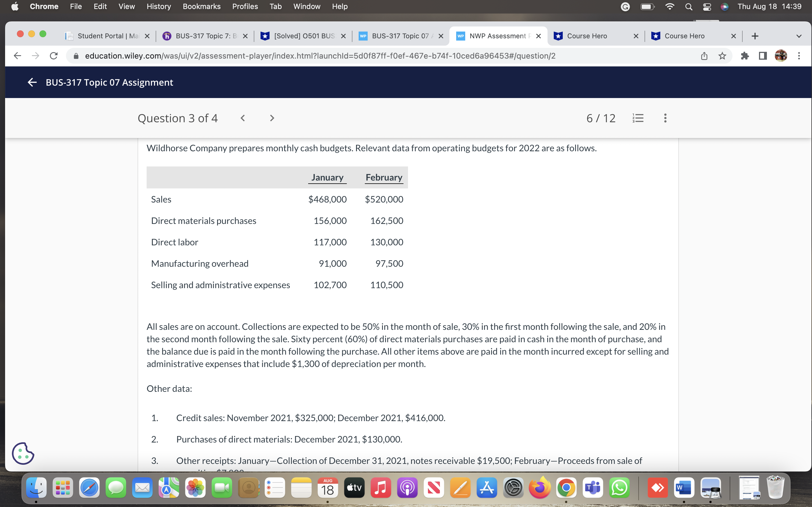Click the next question arrow
The width and height of the screenshot is (812, 507).
click(272, 118)
